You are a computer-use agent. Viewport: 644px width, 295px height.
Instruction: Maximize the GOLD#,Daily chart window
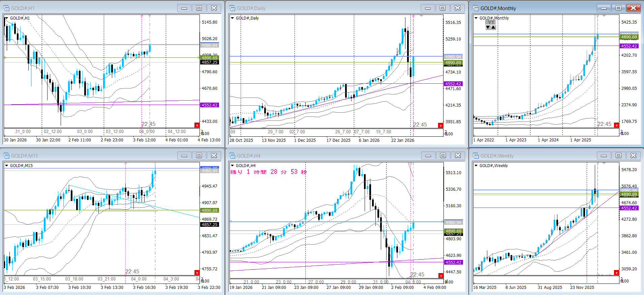tap(442, 8)
